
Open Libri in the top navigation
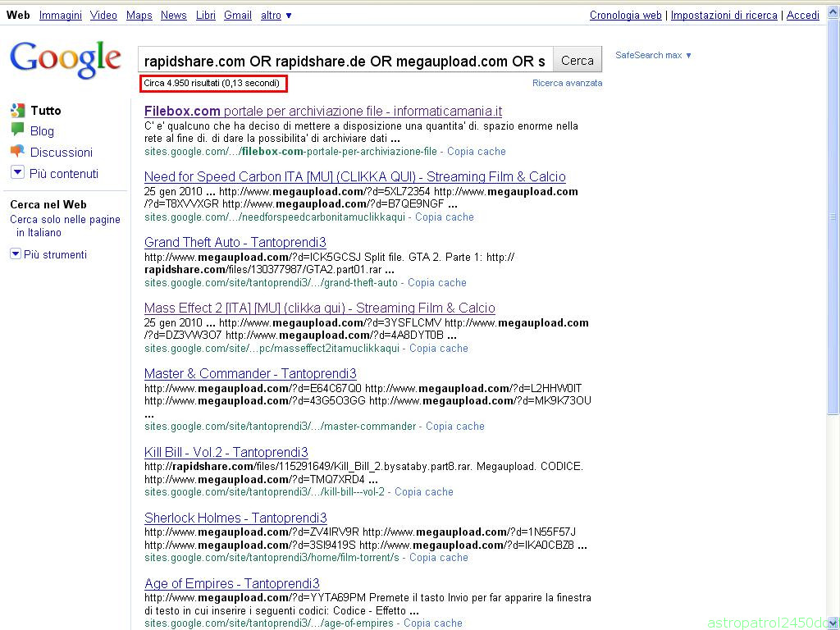coord(206,16)
